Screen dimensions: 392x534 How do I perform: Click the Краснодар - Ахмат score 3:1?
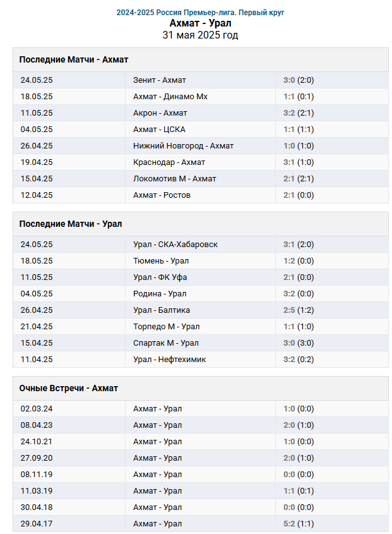point(289,162)
